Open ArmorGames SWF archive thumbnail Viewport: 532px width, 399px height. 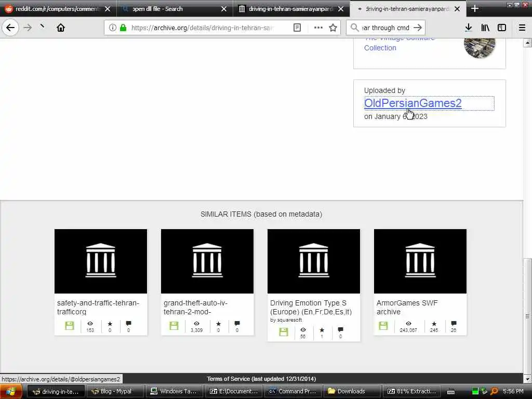pyautogui.click(x=420, y=261)
